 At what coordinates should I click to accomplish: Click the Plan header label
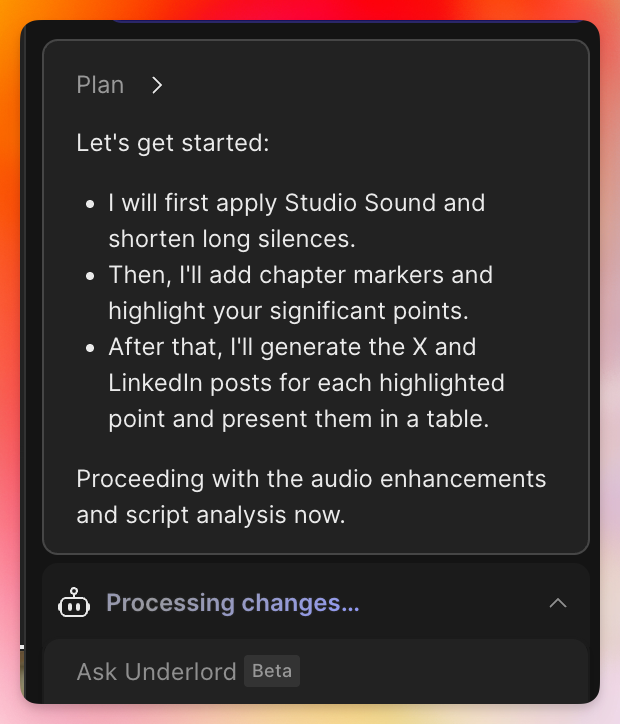tap(100, 85)
